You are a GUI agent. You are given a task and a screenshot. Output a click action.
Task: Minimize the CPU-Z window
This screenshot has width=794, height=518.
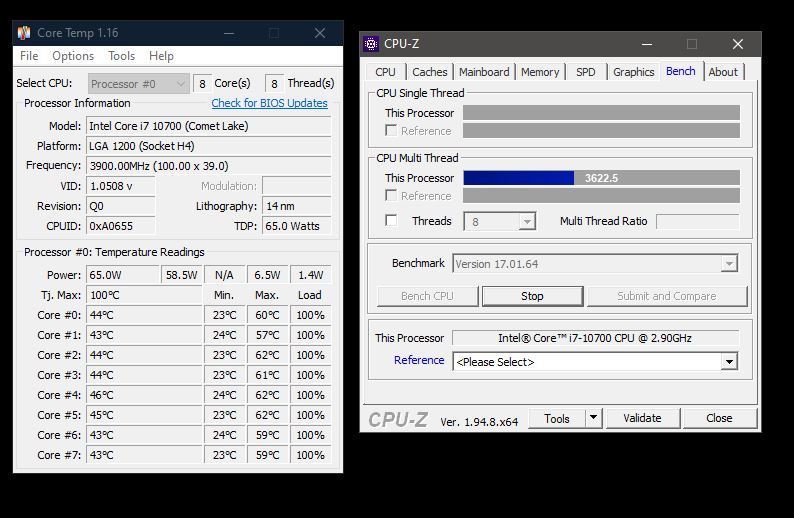(645, 44)
